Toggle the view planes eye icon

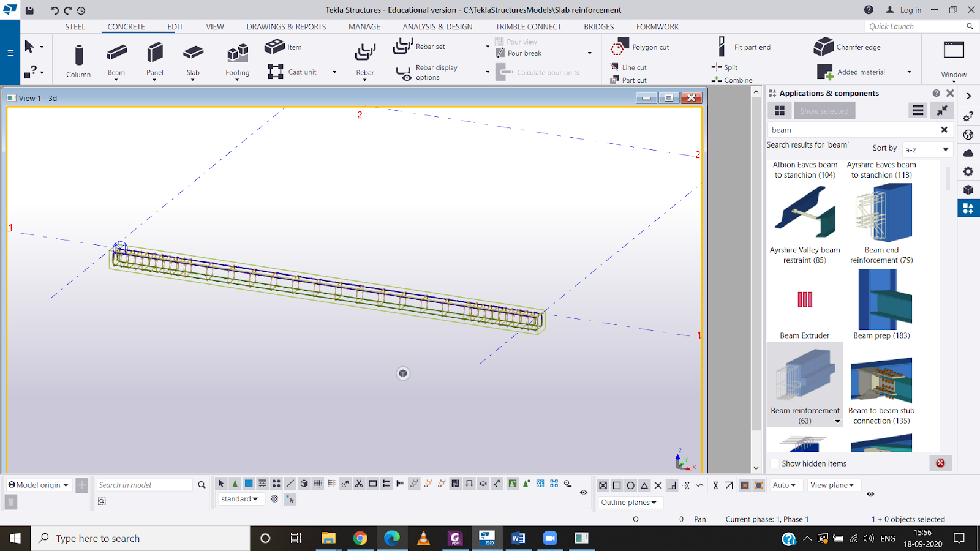point(870,493)
